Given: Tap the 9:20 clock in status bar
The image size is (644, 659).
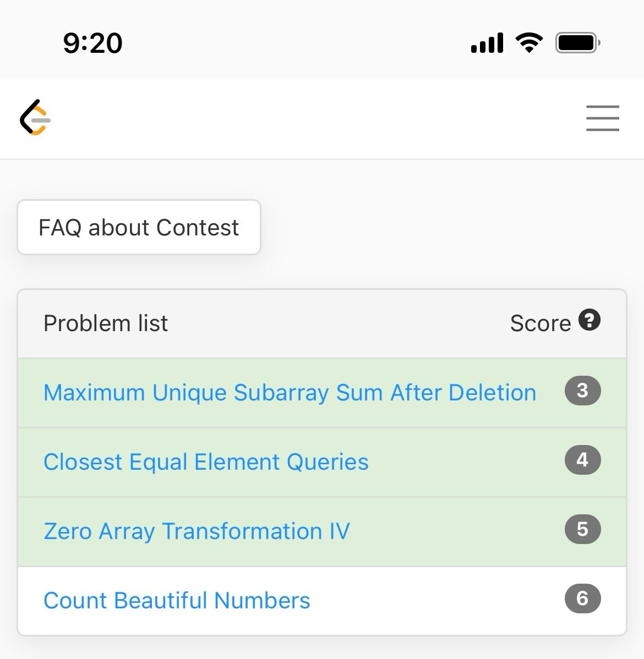Looking at the screenshot, I should click(x=92, y=43).
